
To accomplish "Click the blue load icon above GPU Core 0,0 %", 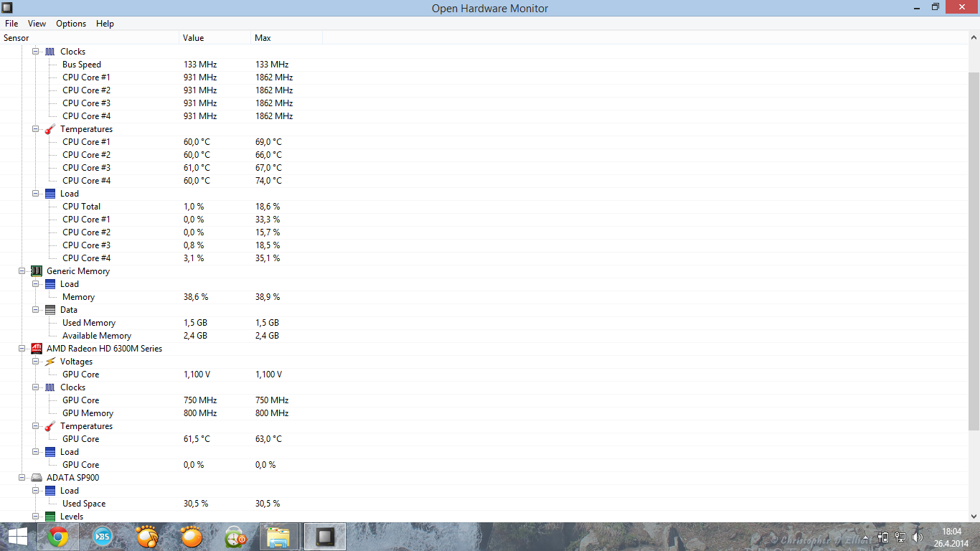I will 50,452.
